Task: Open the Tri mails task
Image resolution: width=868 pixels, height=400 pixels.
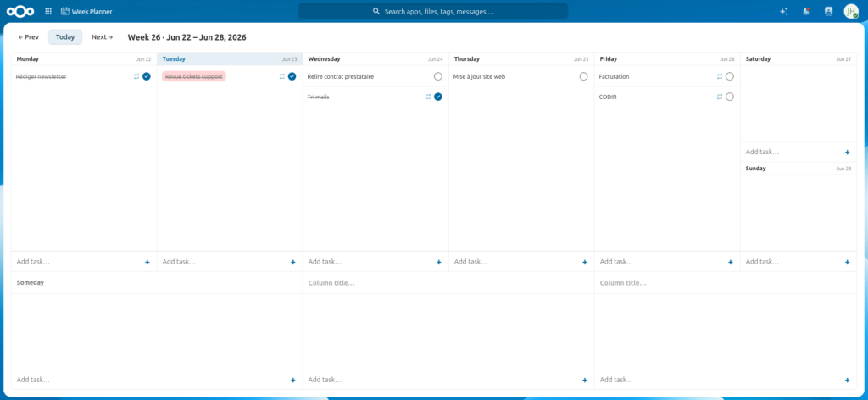Action: coord(319,97)
